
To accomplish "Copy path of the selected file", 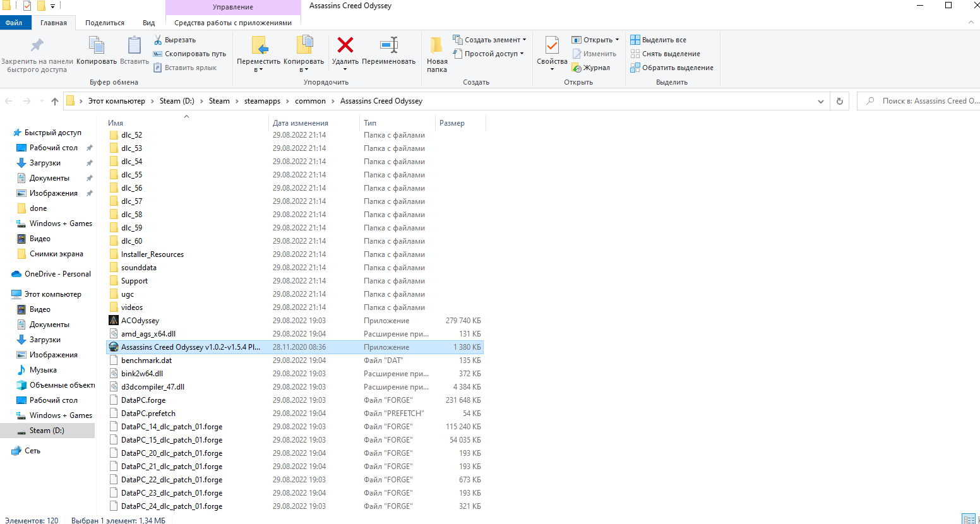I will click(189, 54).
